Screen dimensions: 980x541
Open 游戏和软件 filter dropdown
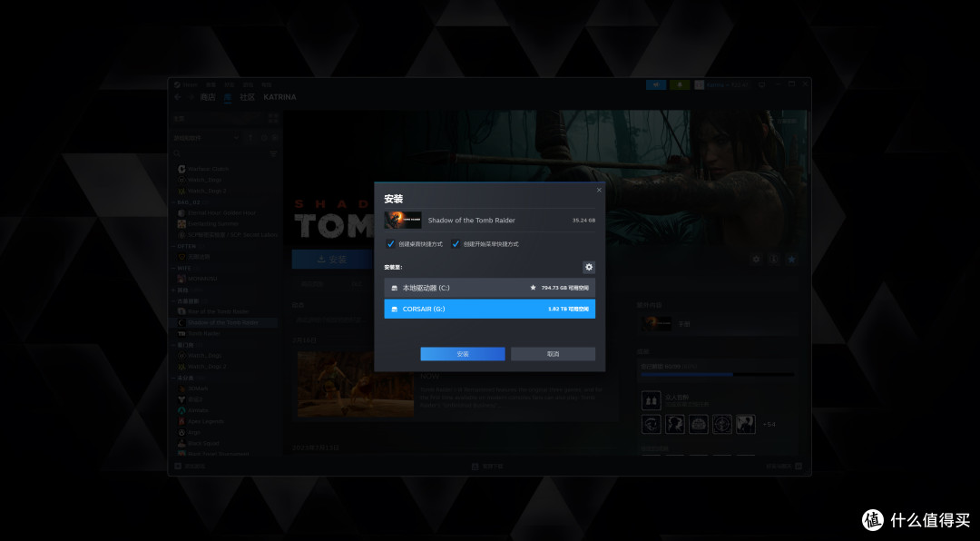click(x=206, y=138)
